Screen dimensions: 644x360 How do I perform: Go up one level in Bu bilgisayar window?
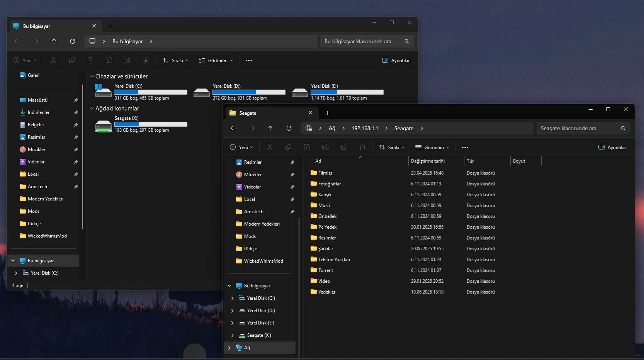tap(54, 41)
